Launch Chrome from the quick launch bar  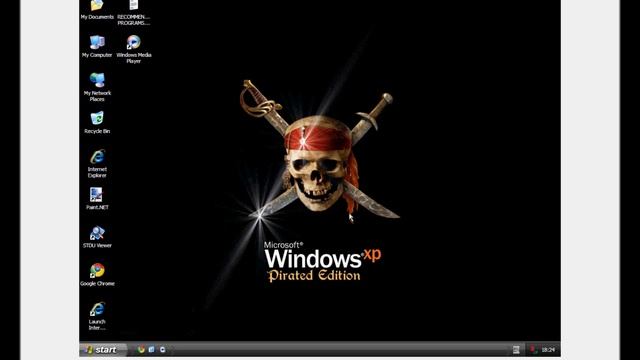[x=141, y=350]
